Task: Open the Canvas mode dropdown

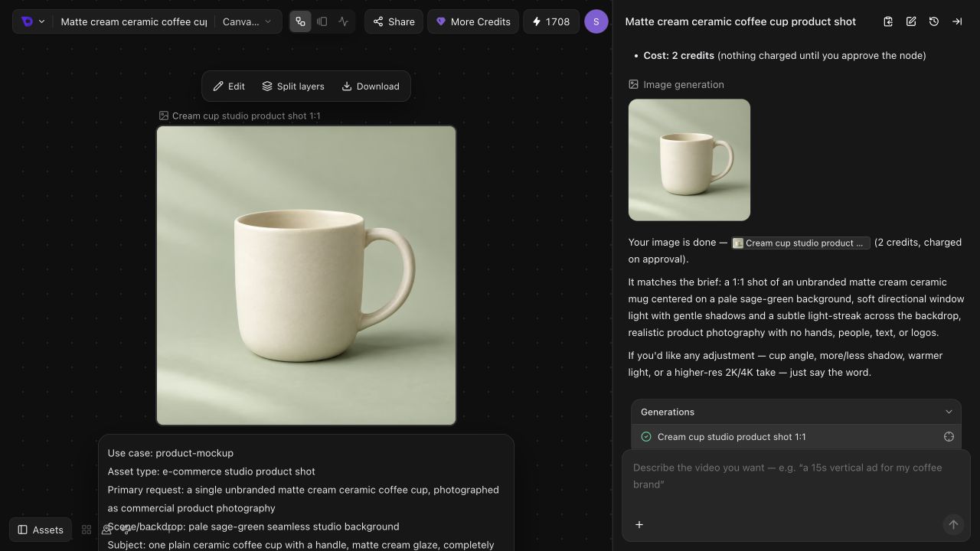Action: point(247,21)
